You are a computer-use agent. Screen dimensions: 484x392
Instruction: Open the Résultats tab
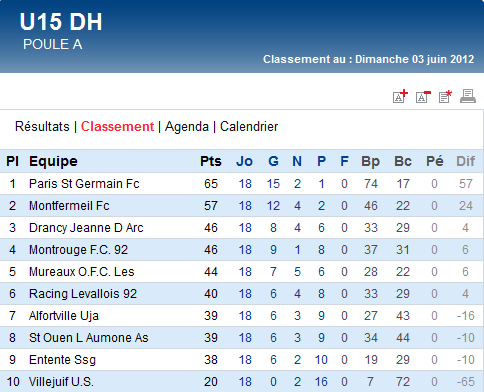pyautogui.click(x=42, y=127)
